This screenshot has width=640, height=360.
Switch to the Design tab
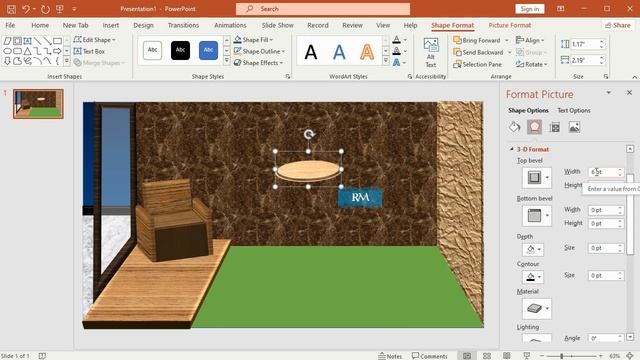click(x=143, y=25)
